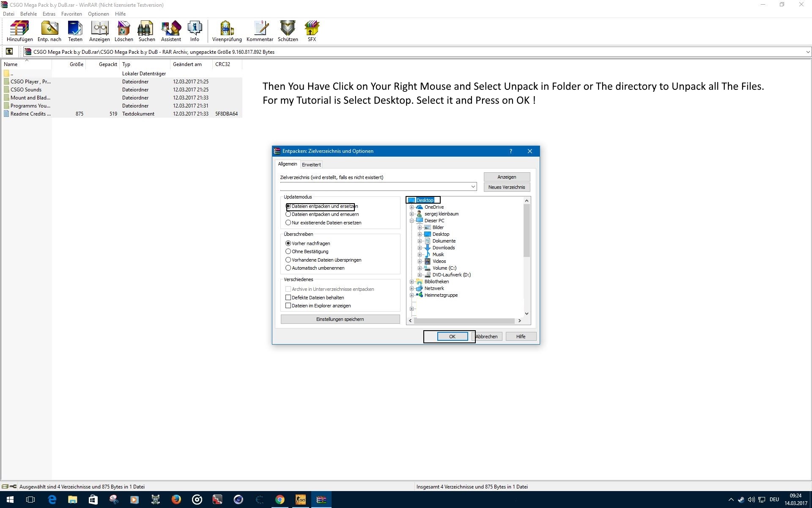Click the volume icon in system tray
This screenshot has width=812, height=508.
(x=751, y=500)
